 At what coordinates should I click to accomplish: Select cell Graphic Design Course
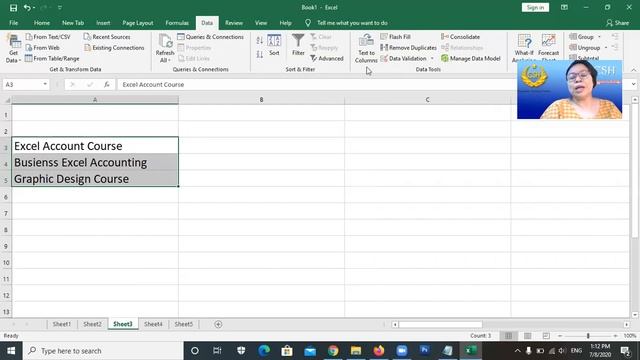click(95, 179)
